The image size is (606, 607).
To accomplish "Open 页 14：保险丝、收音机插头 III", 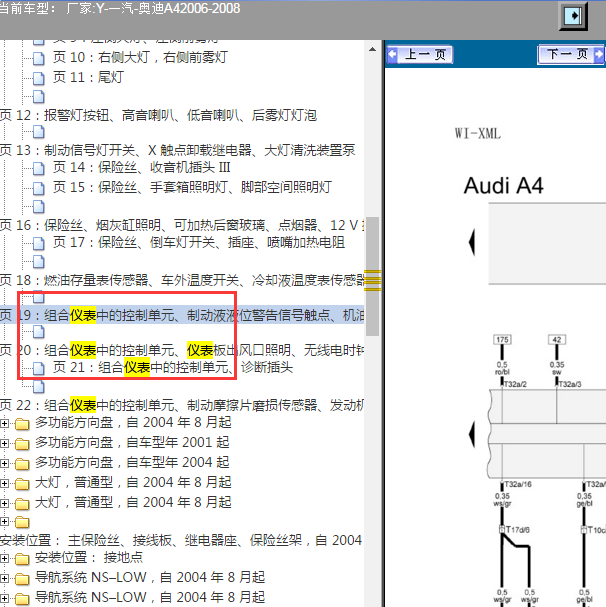I will click(x=142, y=168).
